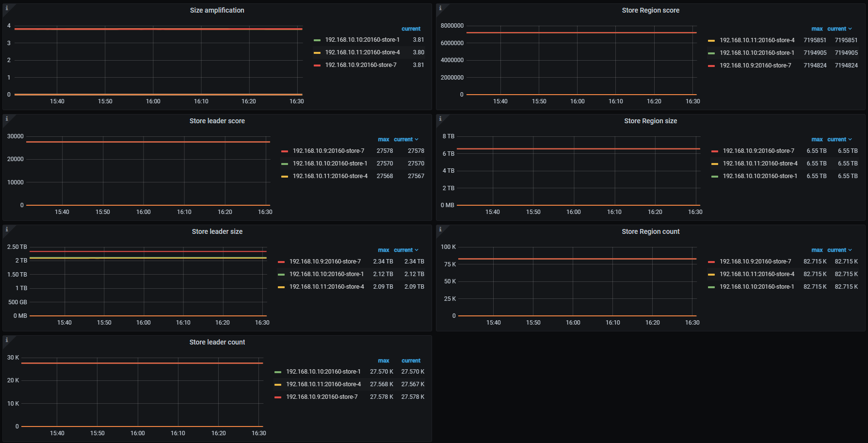Screen dimensions: 868x443
Task: Click info icon on Store Region count panel
Action: 440,230
